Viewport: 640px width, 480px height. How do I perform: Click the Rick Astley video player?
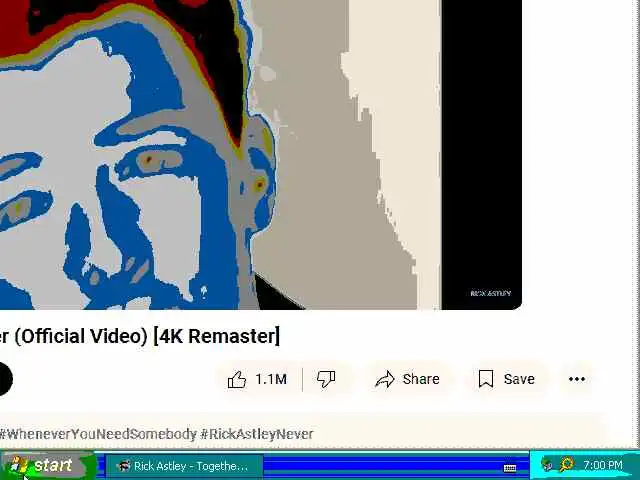pyautogui.click(x=261, y=155)
